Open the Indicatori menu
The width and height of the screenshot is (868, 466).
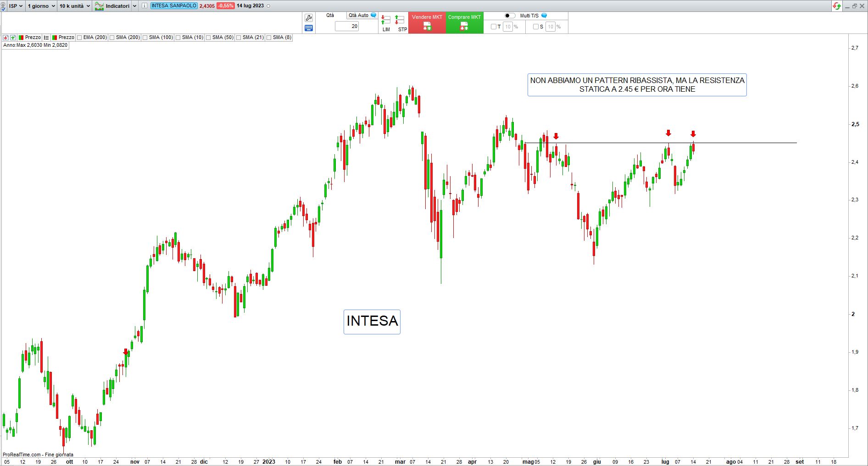tap(115, 6)
